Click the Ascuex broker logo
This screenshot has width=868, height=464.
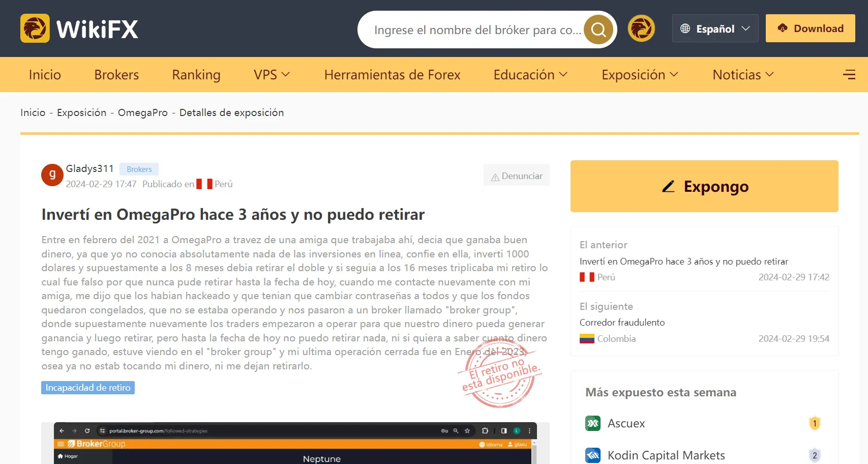pos(593,423)
